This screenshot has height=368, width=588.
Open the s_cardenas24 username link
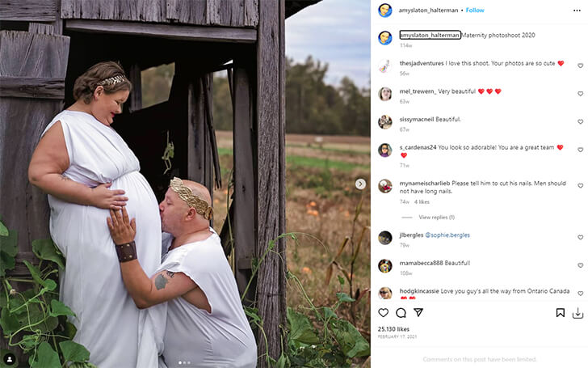(x=418, y=147)
